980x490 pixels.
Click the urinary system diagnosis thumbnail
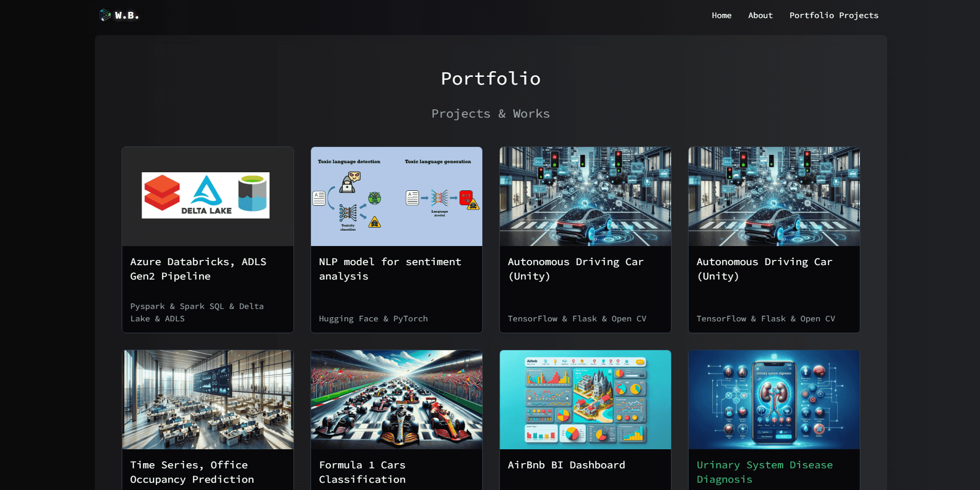[x=774, y=400]
